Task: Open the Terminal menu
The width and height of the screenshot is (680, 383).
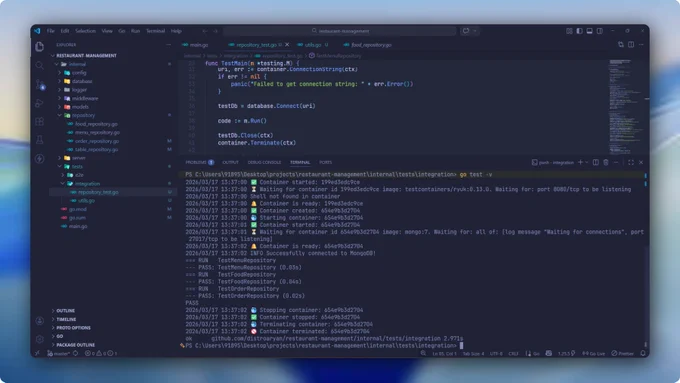Action: 155,31
